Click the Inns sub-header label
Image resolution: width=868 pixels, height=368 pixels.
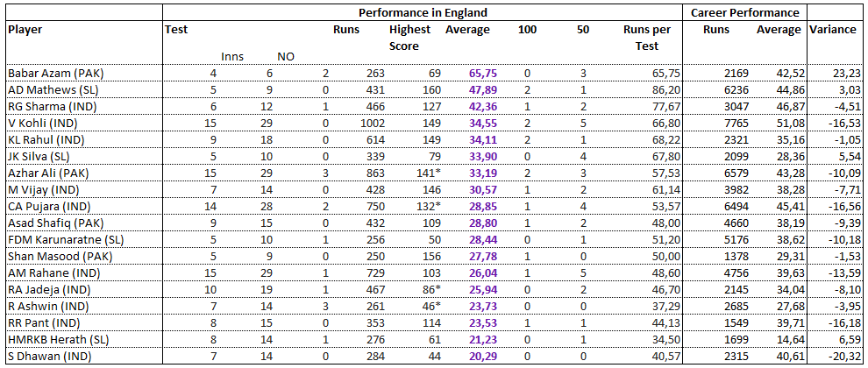pyautogui.click(x=232, y=56)
